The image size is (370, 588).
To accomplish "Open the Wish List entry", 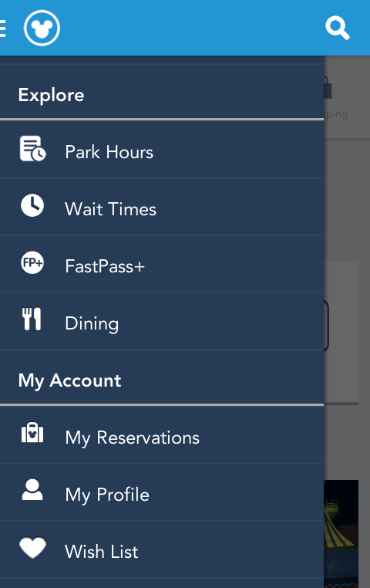I will (162, 549).
